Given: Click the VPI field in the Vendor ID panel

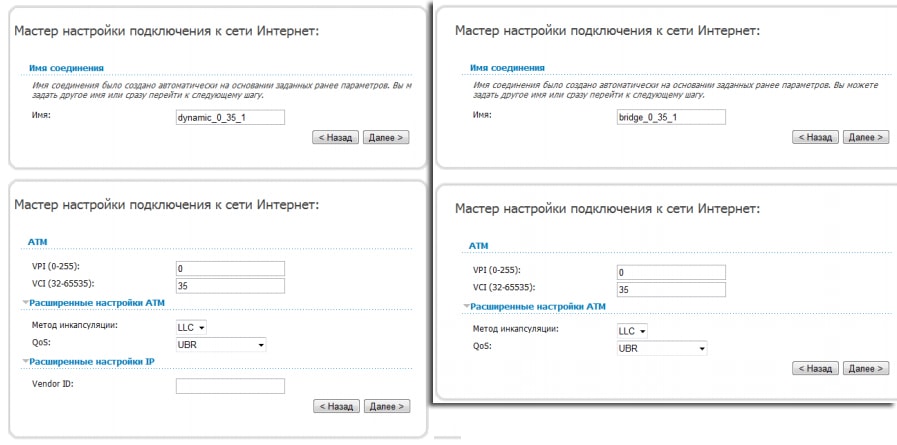Looking at the screenshot, I should [230, 268].
